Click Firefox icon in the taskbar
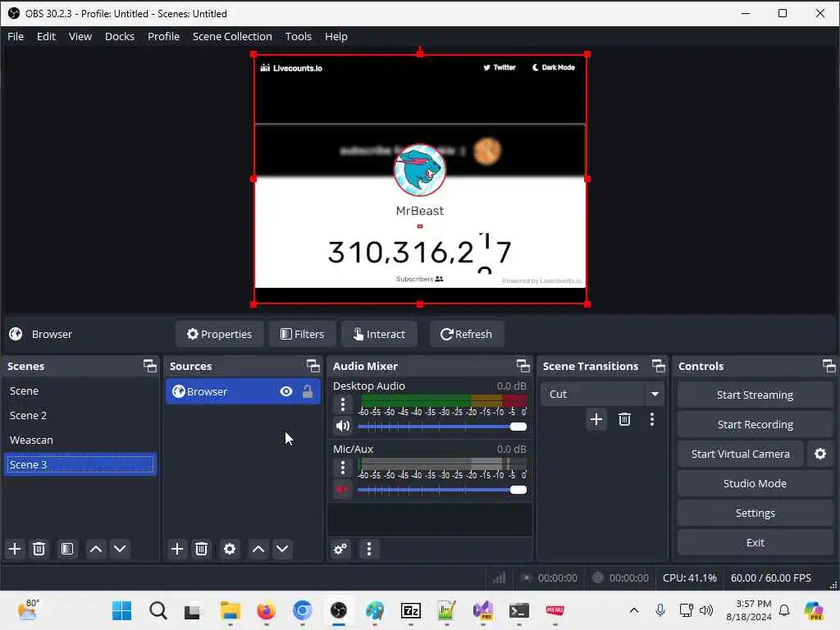The image size is (840, 630). click(x=267, y=610)
